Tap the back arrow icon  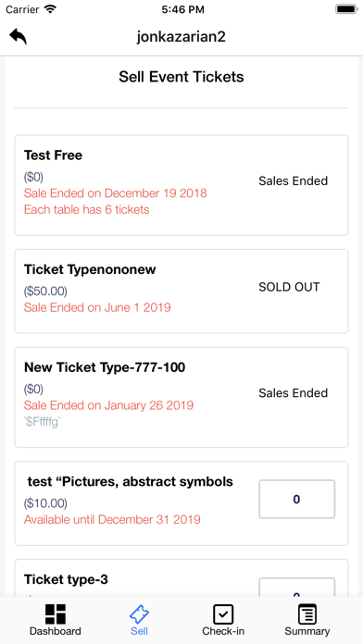pyautogui.click(x=19, y=37)
